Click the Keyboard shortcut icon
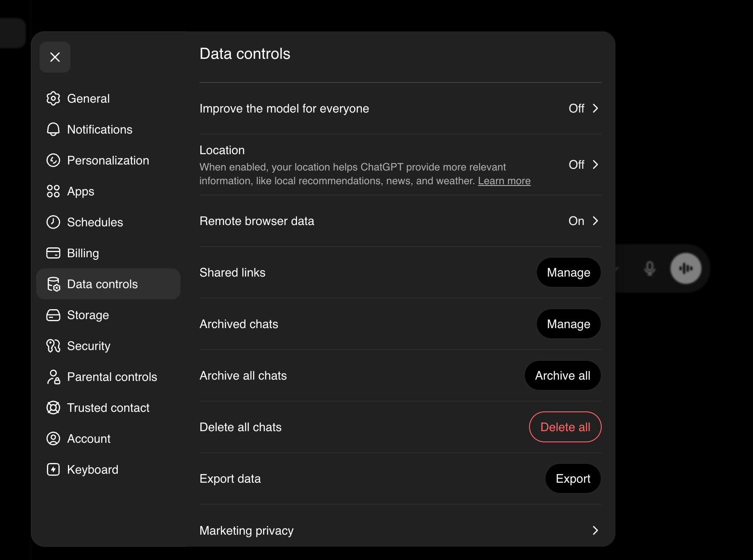The width and height of the screenshot is (753, 560). [x=53, y=469]
